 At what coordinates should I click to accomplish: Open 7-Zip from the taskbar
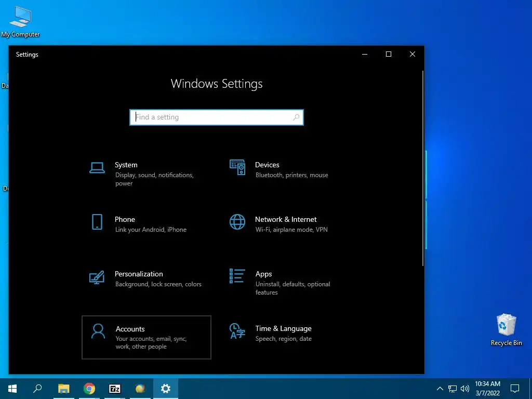pyautogui.click(x=115, y=389)
